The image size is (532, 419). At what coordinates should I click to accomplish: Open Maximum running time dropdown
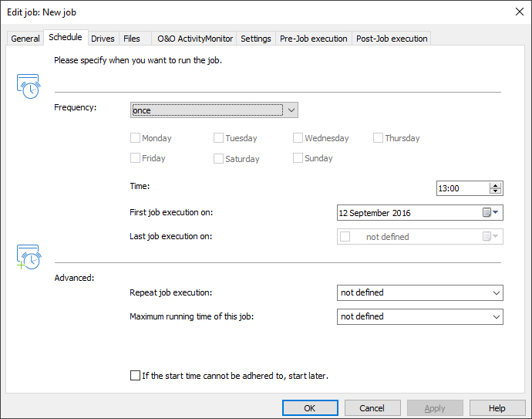496,316
